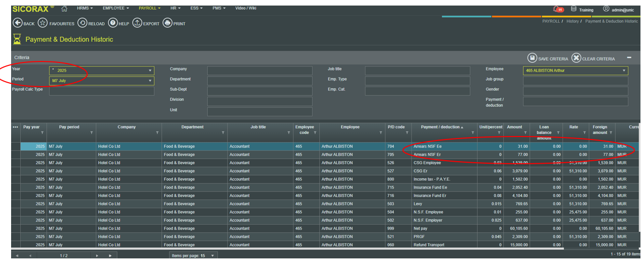The width and height of the screenshot is (644, 273).
Task: Filter the Job title column
Action: (x=288, y=133)
